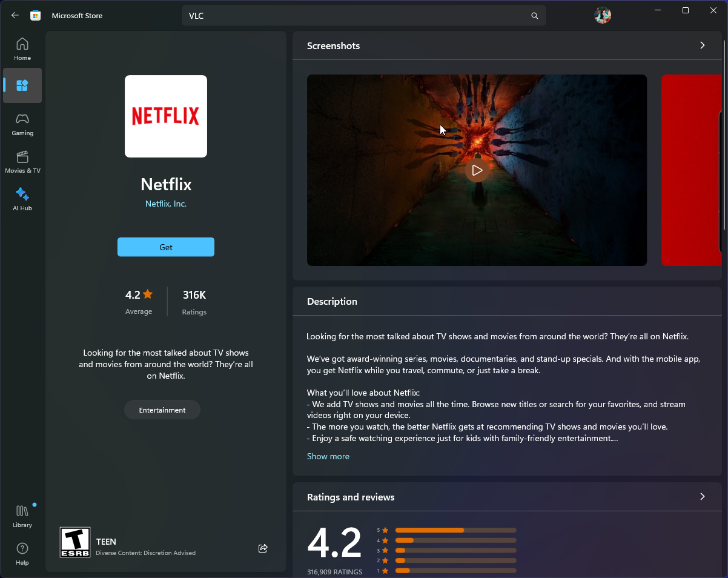This screenshot has height=578, width=728.
Task: Close the Microsoft Store window
Action: click(713, 10)
